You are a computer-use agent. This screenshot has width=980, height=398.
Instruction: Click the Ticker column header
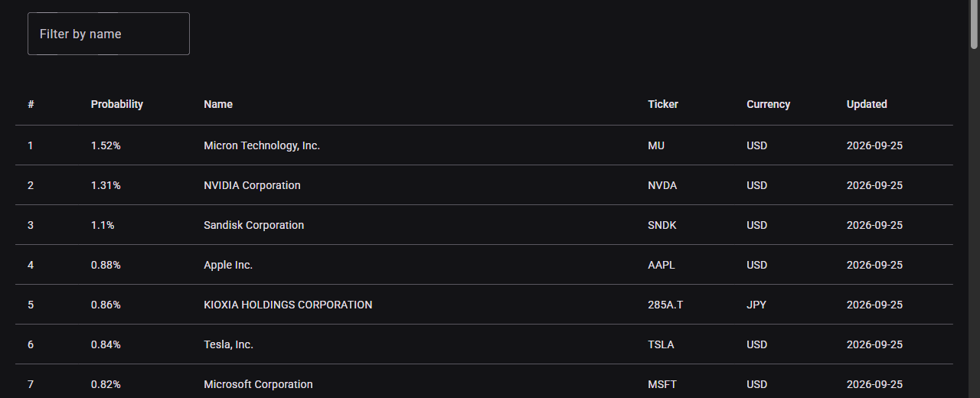pos(663,104)
